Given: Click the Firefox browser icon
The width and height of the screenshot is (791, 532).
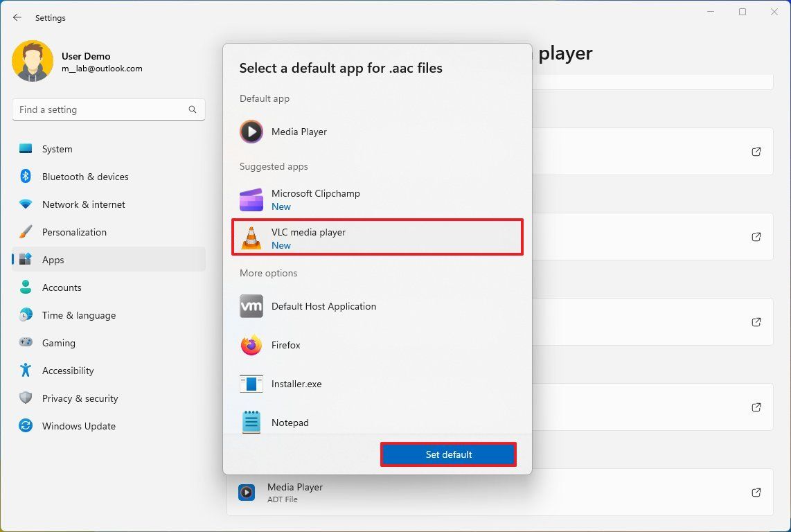Looking at the screenshot, I should (251, 345).
